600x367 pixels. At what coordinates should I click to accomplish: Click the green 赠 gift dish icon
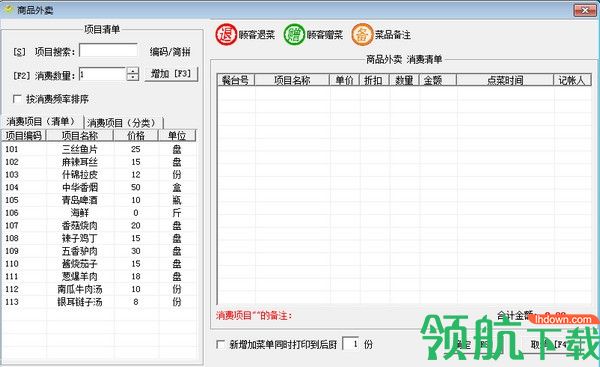point(294,35)
